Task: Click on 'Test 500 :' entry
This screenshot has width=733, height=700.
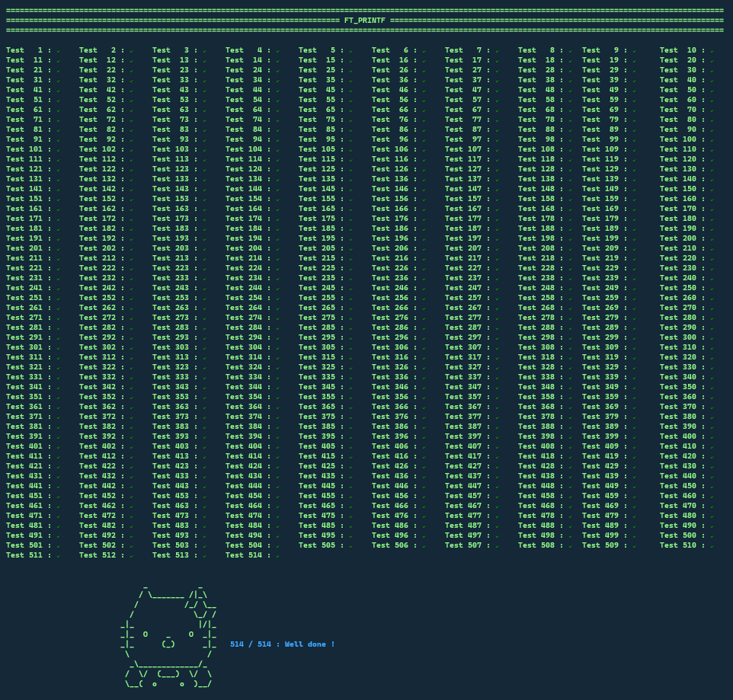Action: 682,535
